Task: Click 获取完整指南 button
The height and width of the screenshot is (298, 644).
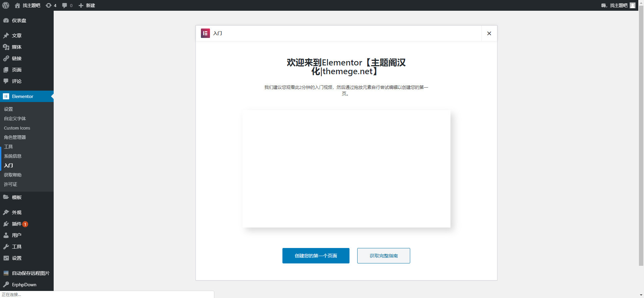Action: 384,256
